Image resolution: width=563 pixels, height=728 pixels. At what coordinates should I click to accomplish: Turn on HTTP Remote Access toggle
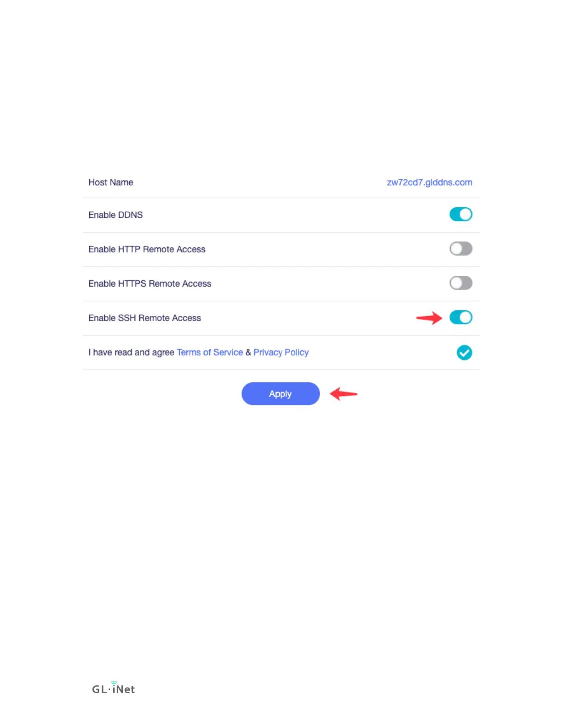point(461,249)
